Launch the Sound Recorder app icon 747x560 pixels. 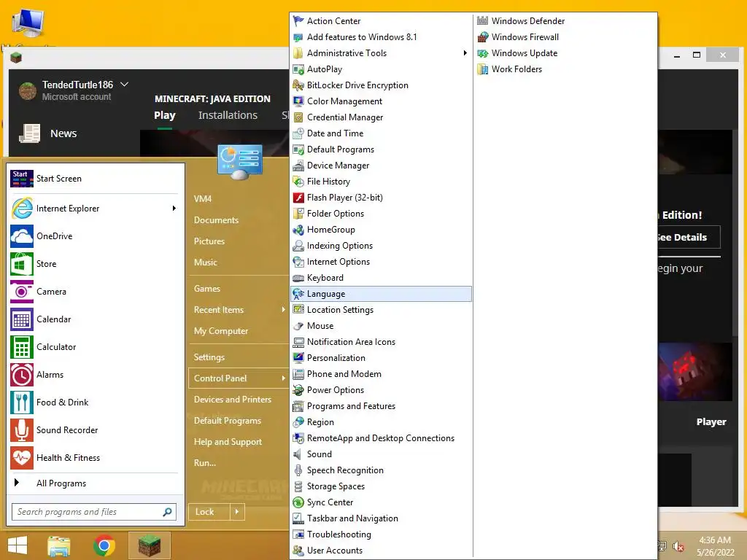pyautogui.click(x=22, y=430)
